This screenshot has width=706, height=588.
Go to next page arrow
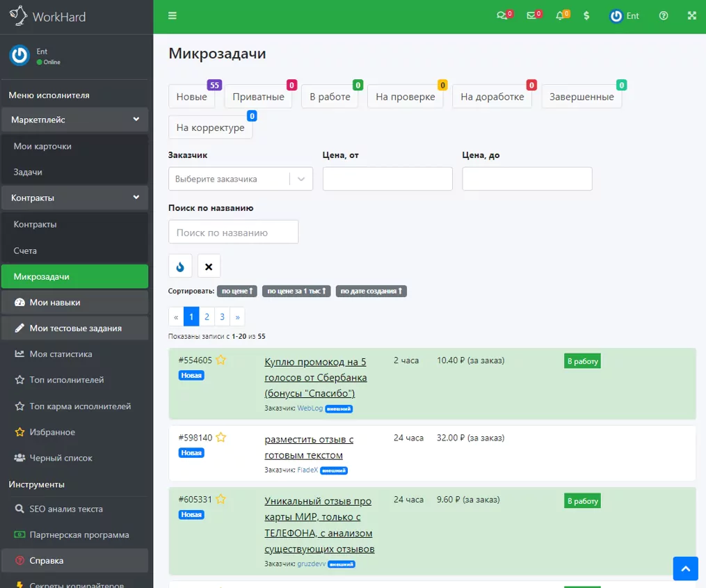pos(237,317)
